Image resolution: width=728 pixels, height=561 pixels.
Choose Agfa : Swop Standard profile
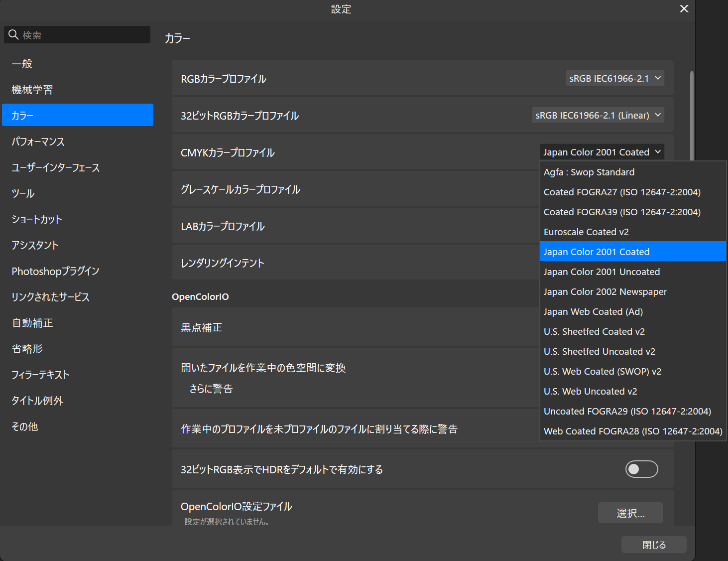(633, 172)
